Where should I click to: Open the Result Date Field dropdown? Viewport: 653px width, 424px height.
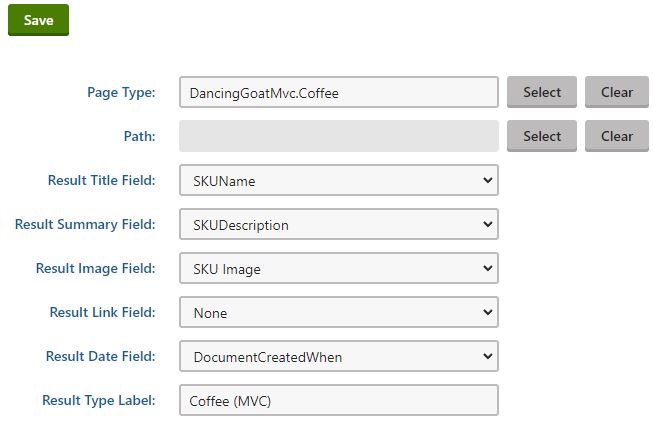tap(338, 356)
